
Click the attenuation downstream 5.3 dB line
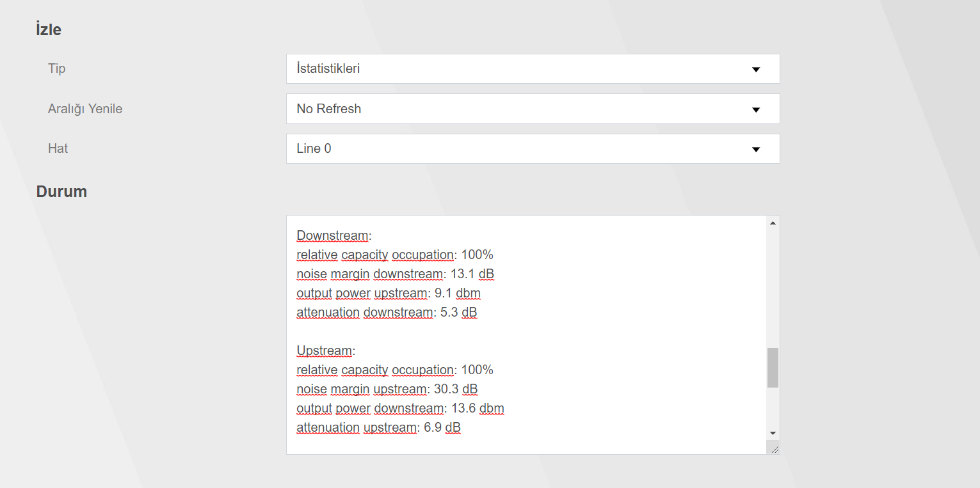(x=387, y=312)
